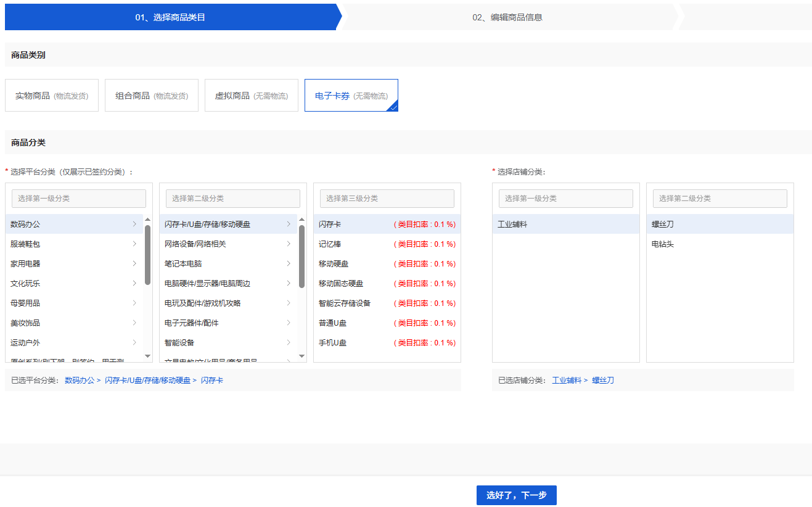
Task: Click 选择第一级分类 platform search field
Action: [79, 199]
